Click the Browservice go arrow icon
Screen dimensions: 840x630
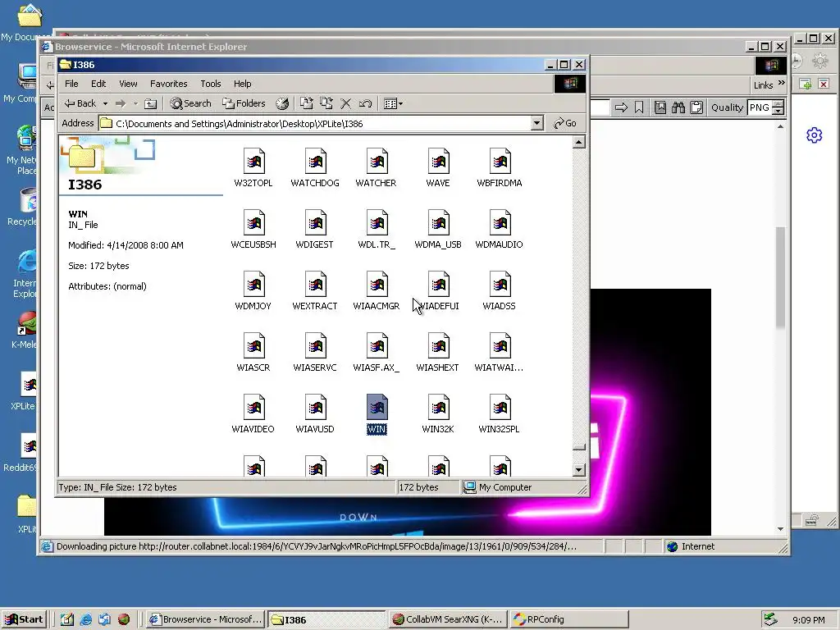coord(621,107)
